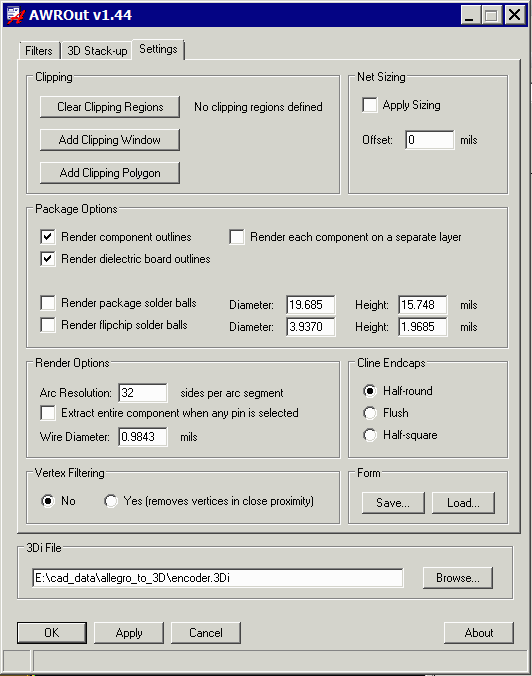
Task: Click package solder ball Height field 15.748
Action: 422,305
